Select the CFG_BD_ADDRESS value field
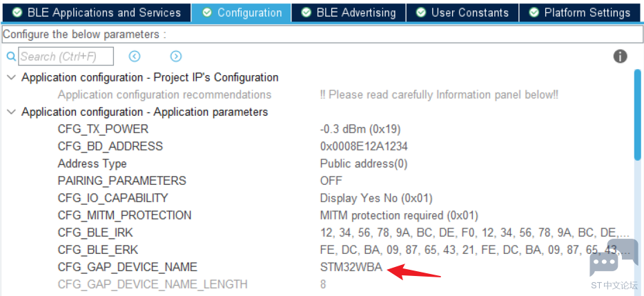The height and width of the screenshot is (296, 644). tap(364, 146)
